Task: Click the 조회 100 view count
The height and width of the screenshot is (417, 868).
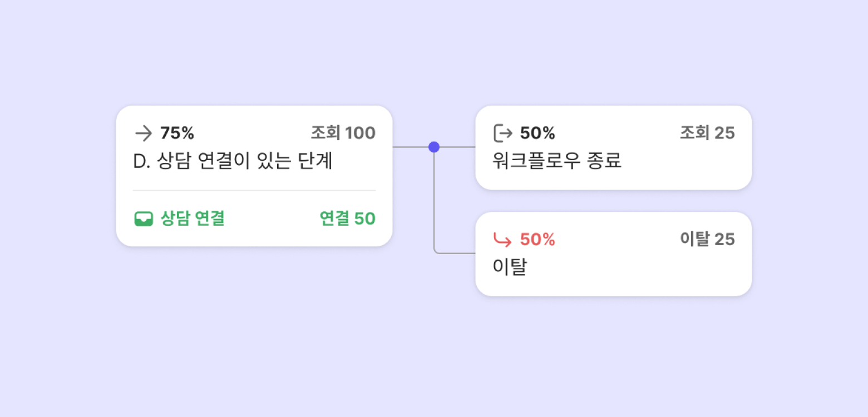Action: pos(343,133)
